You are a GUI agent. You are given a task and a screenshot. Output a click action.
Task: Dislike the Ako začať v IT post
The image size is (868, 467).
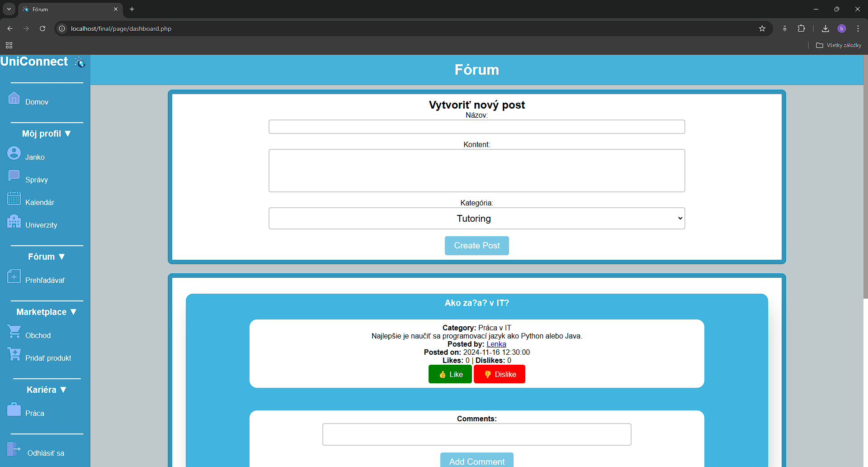[x=500, y=374]
